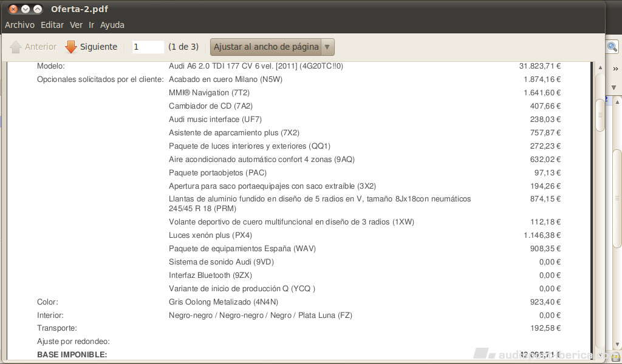Image resolution: width=622 pixels, height=364 pixels.
Task: Maximize the Oferta-2.pdf viewer window
Action: click(x=37, y=8)
